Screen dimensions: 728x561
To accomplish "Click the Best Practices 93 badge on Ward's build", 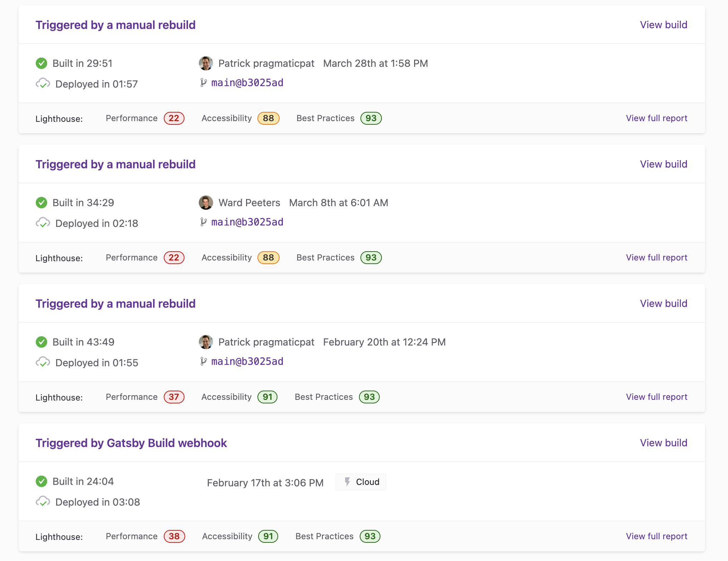I will click(x=371, y=257).
